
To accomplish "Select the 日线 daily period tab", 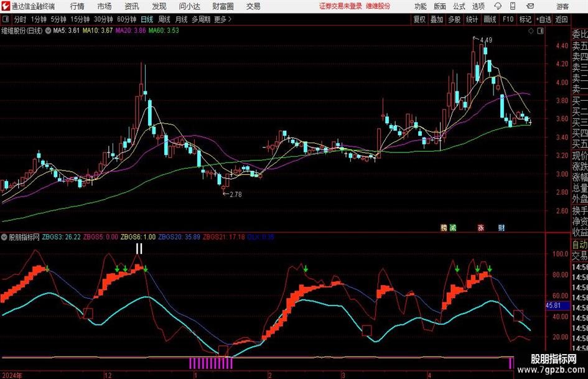I will 147,19.
